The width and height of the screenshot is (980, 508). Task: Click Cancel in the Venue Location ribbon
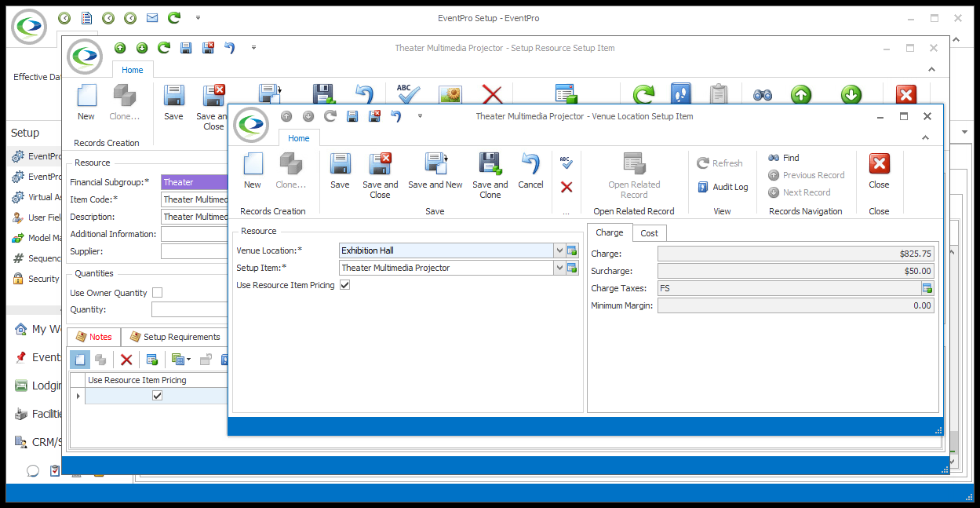click(x=530, y=171)
